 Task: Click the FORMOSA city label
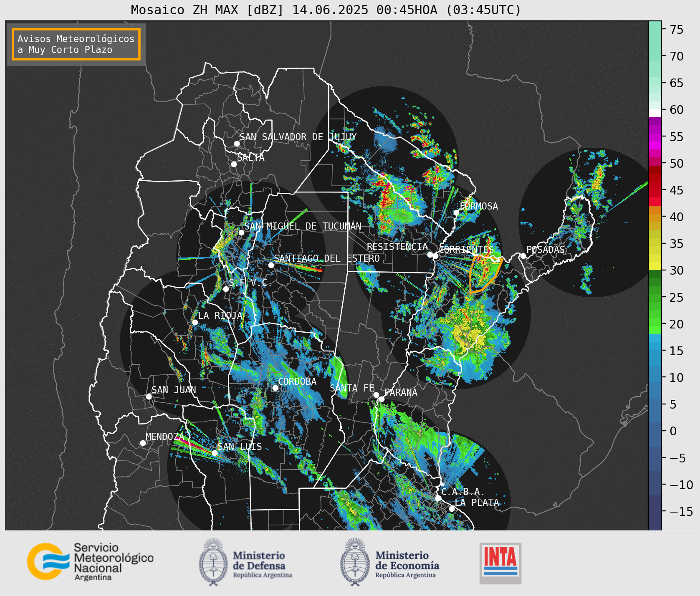[x=479, y=206]
